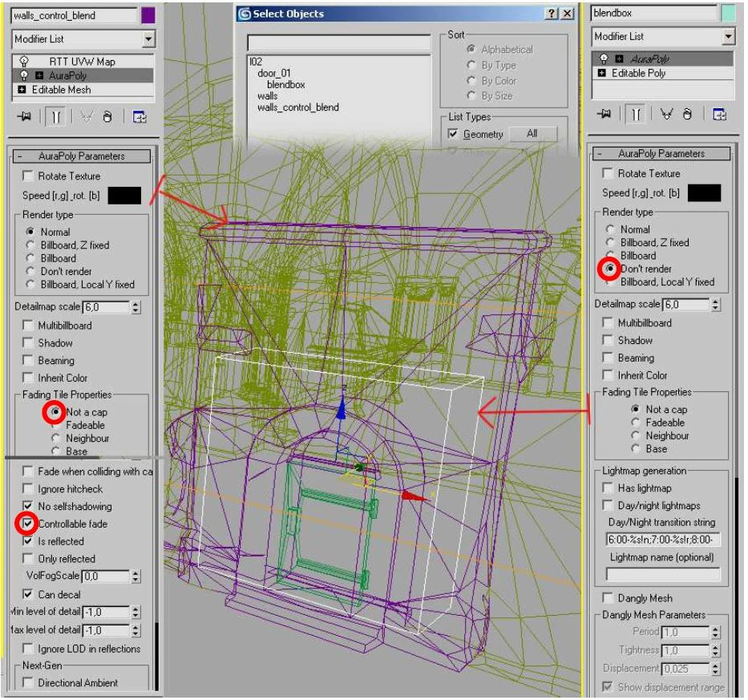The width and height of the screenshot is (748, 700).
Task: Toggle Controllable fade checkbox
Action: (28, 524)
